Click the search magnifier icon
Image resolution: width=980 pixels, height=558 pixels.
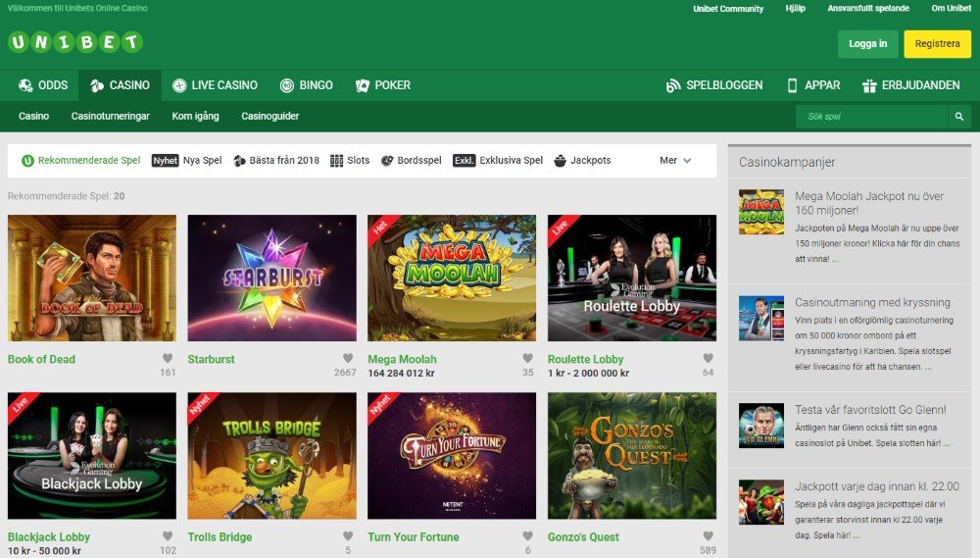(959, 117)
